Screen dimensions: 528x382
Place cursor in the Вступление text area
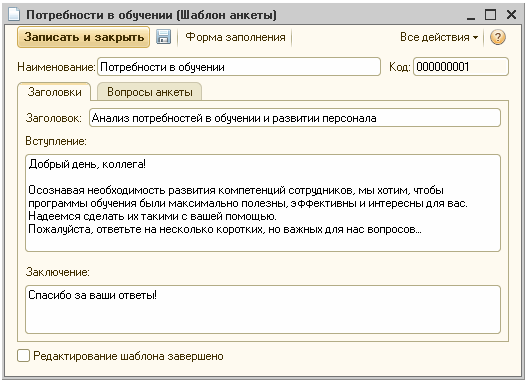tap(263, 203)
